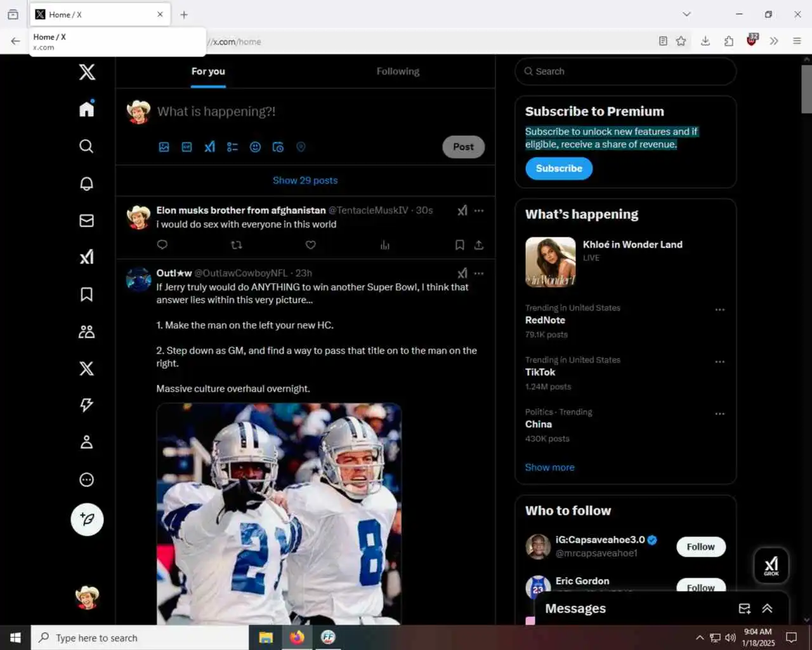
Task: Open the account menu avatar at sidebar bottom
Action: tap(87, 597)
